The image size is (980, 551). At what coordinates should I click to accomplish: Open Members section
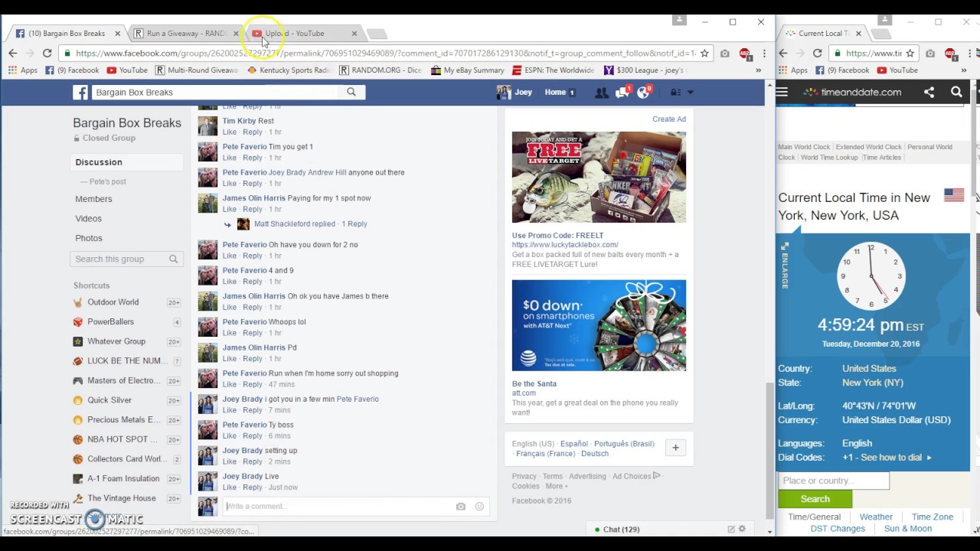pyautogui.click(x=93, y=199)
